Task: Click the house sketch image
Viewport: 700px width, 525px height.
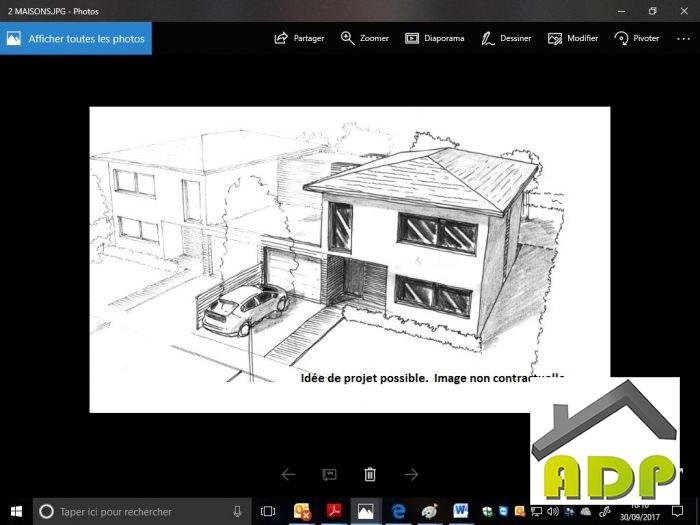Action: click(330, 250)
